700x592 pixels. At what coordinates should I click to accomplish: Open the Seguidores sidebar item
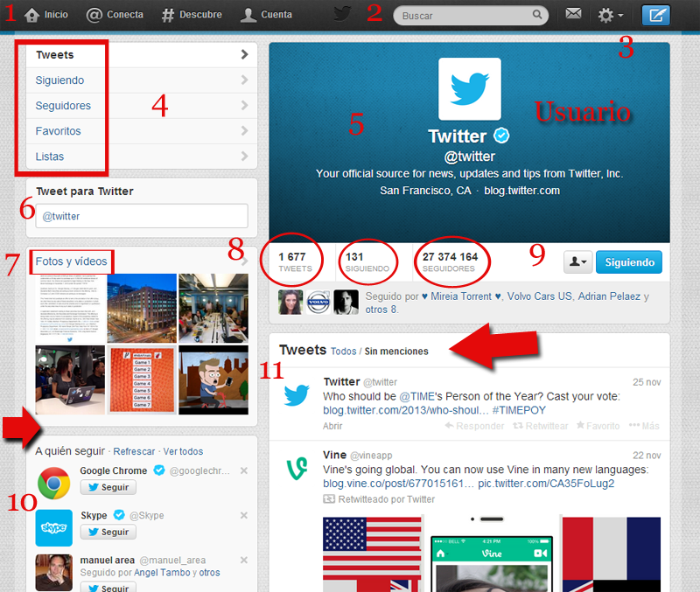coord(142,106)
